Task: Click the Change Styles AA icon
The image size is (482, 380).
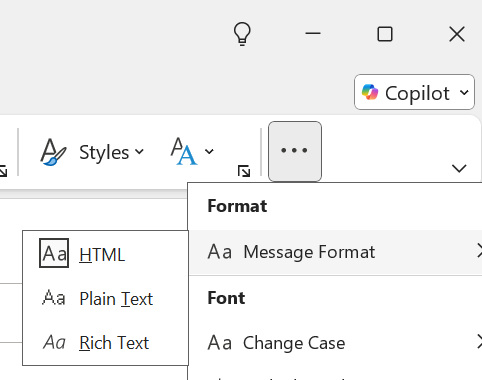Action: 184,151
